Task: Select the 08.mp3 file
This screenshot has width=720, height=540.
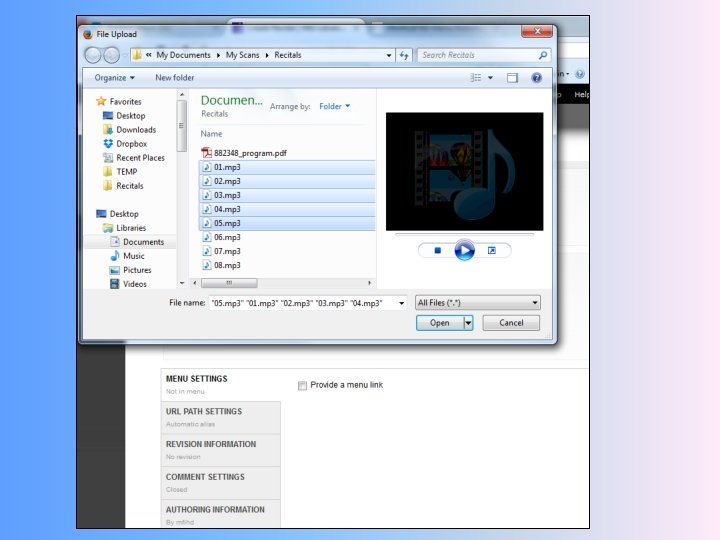Action: tap(221, 265)
